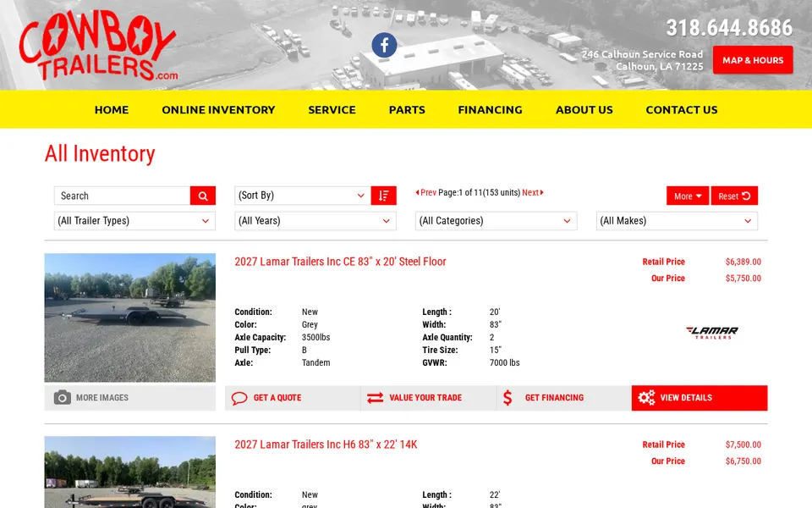Screen dimensions: 812x508
Task: Click the 3500lbs axle capacity value
Action: pos(315,338)
